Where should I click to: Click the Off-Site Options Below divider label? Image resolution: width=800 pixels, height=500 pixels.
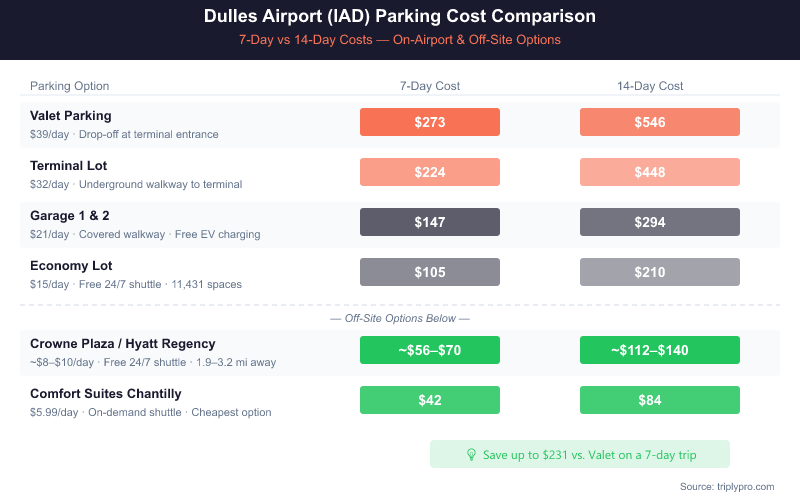400,318
